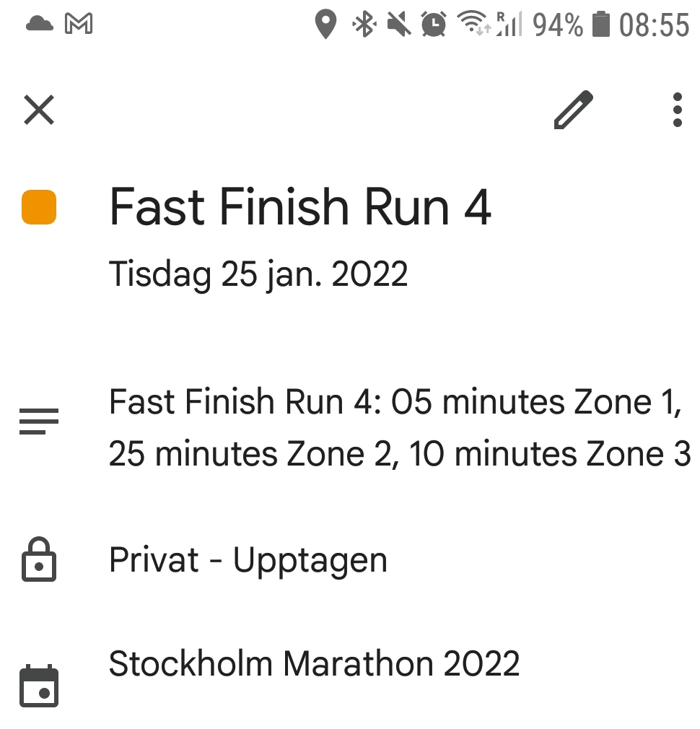Tap the Fast Finish Run 4 title

pyautogui.click(x=300, y=207)
